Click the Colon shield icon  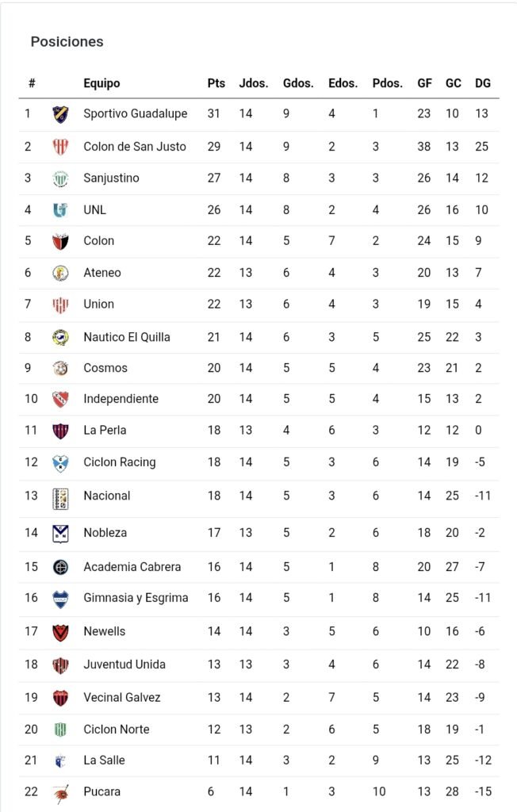tap(60, 241)
